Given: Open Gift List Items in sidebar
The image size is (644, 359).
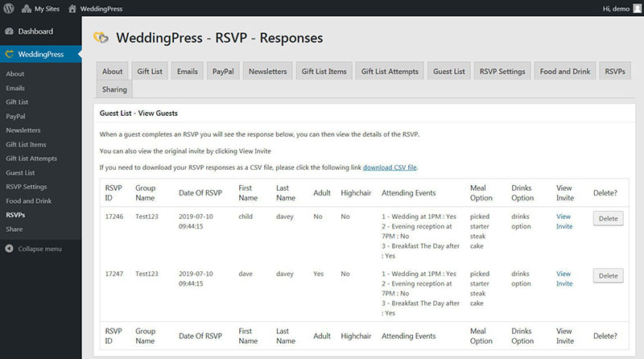Looking at the screenshot, I should 26,145.
